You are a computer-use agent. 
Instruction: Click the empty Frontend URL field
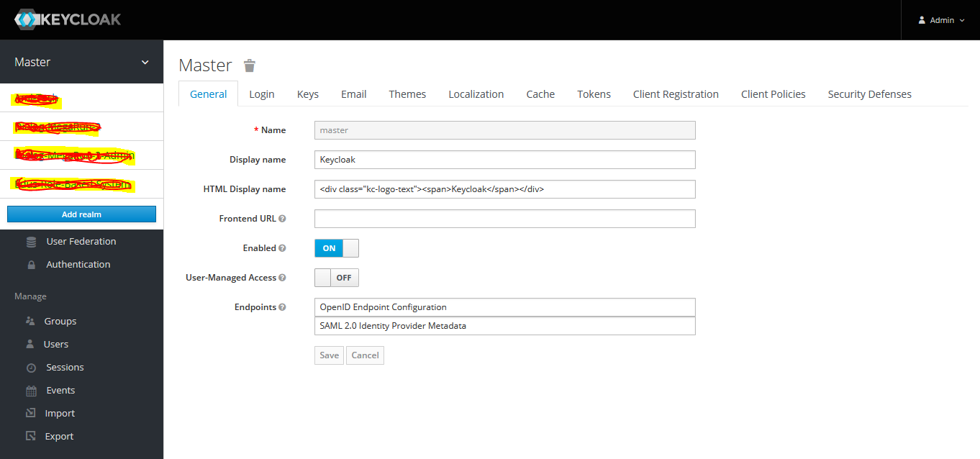[505, 219]
